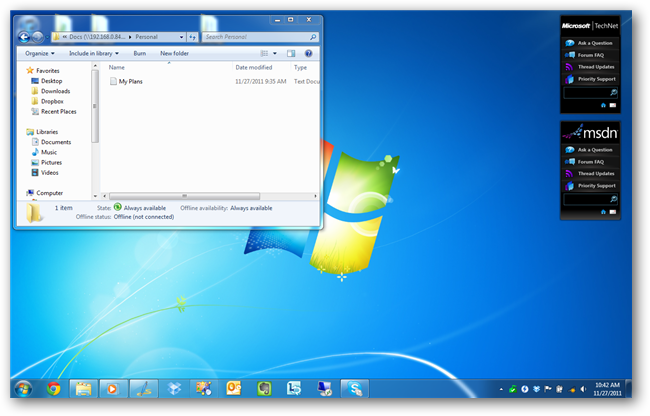650x416 pixels.
Task: Open Priority Support in msdn gadget
Action: tap(590, 186)
